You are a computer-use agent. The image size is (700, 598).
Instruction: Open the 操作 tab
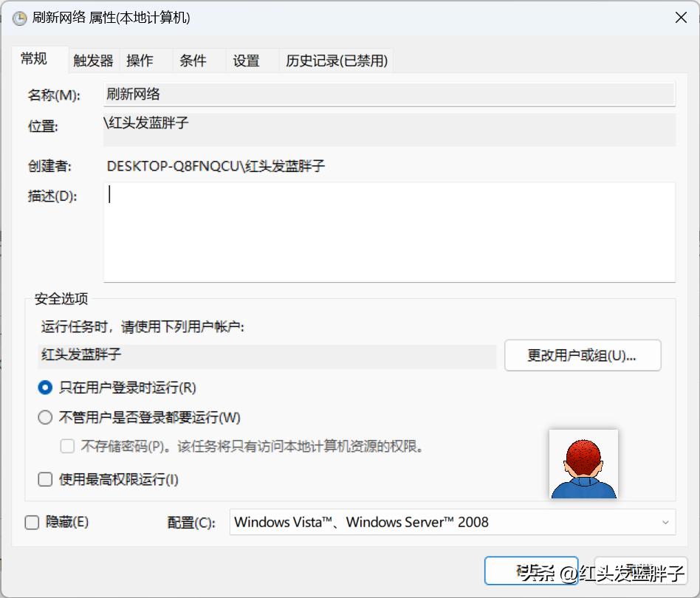tap(140, 61)
